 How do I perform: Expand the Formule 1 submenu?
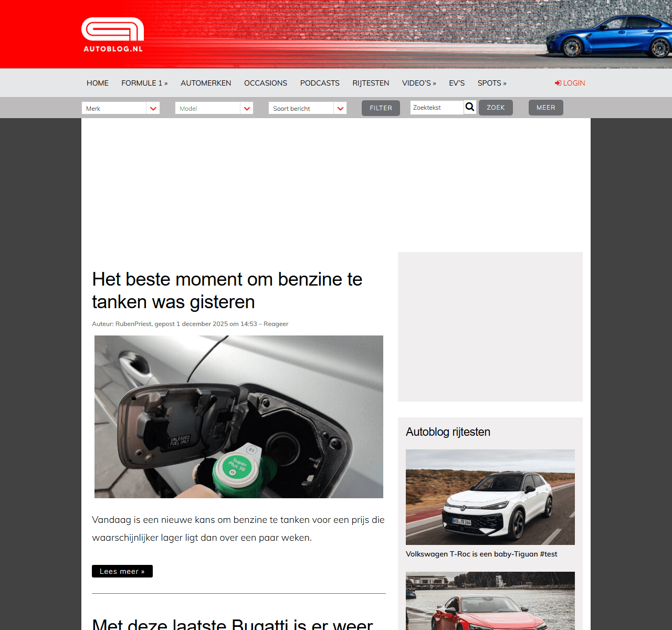tap(144, 83)
